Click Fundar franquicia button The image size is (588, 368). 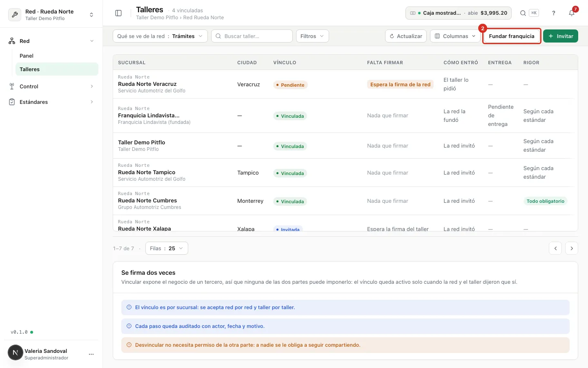point(512,36)
